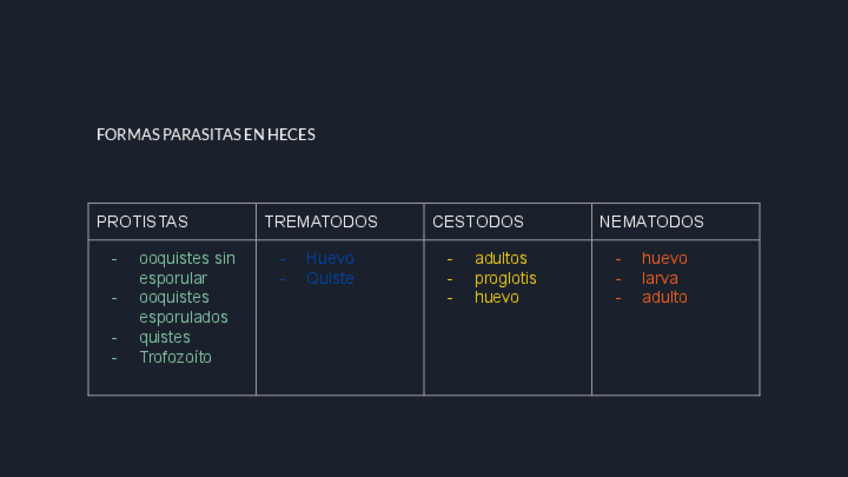Click the 'proglotis' list item
Screen dimensions: 848x477
[505, 278]
